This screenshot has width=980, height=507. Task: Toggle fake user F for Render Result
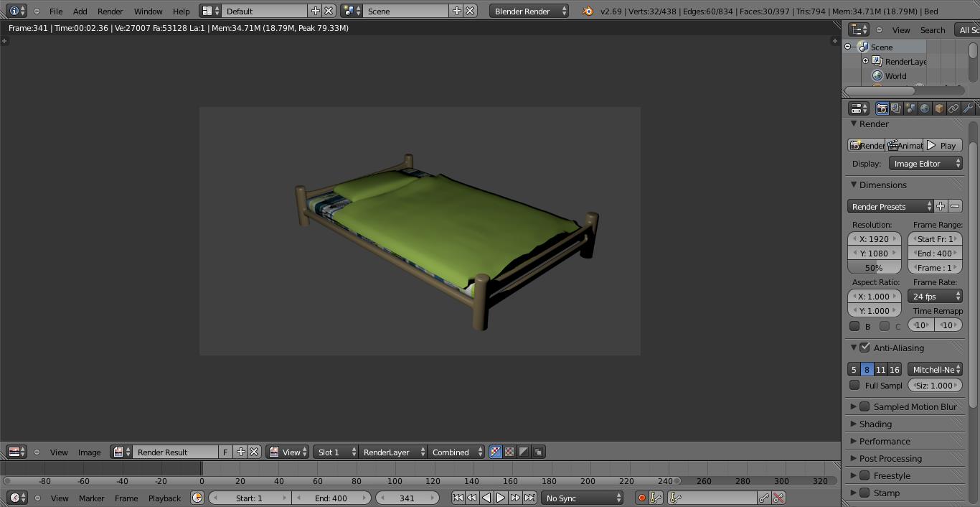coord(225,452)
